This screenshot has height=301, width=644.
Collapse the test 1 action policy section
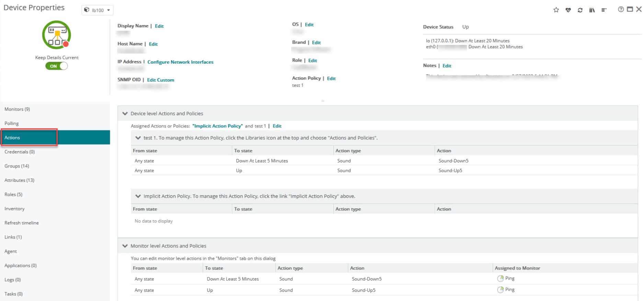[138, 138]
